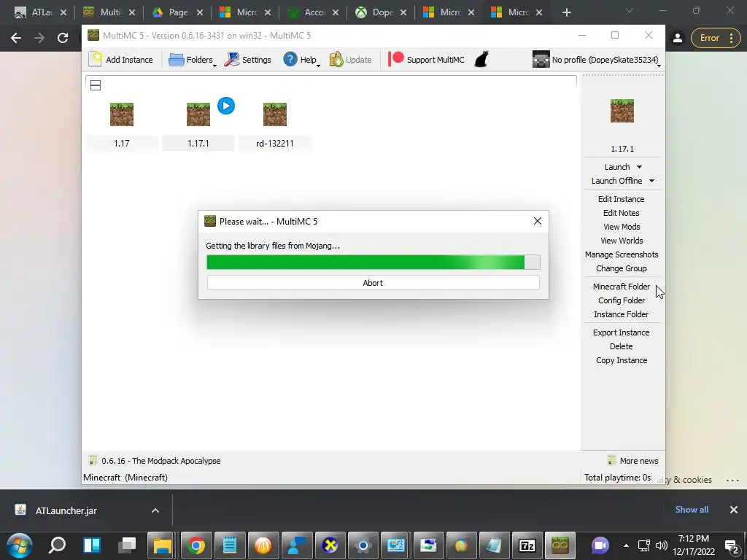
Task: Click the 1.17.1 icon in side panel
Action: point(622,111)
